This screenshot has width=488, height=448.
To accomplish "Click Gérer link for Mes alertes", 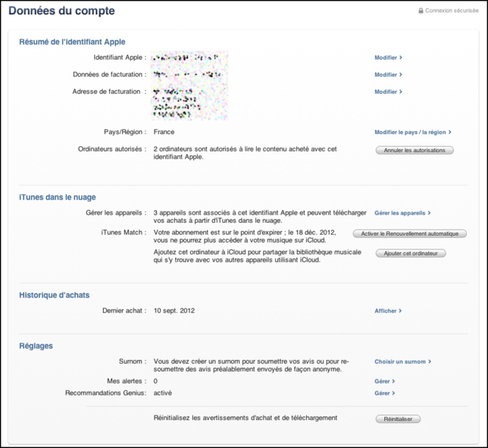I will point(385,381).
